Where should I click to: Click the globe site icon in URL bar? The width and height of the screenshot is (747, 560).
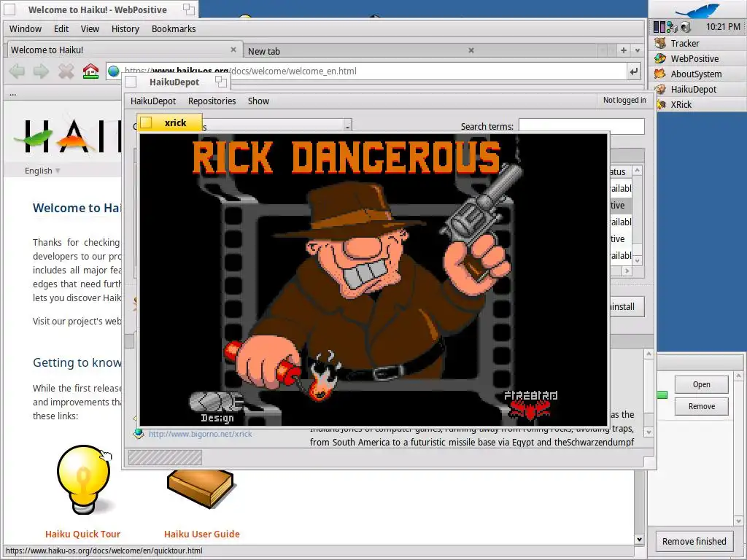click(x=113, y=71)
